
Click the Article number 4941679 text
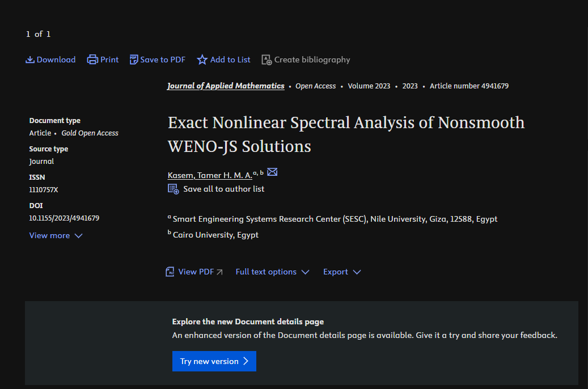(469, 86)
